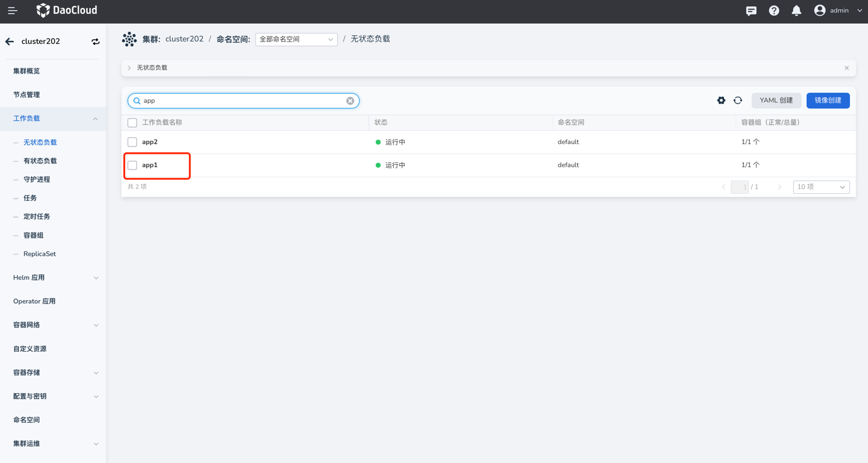Check the app1 row checkbox
Image resolution: width=868 pixels, height=463 pixels.
coord(132,165)
